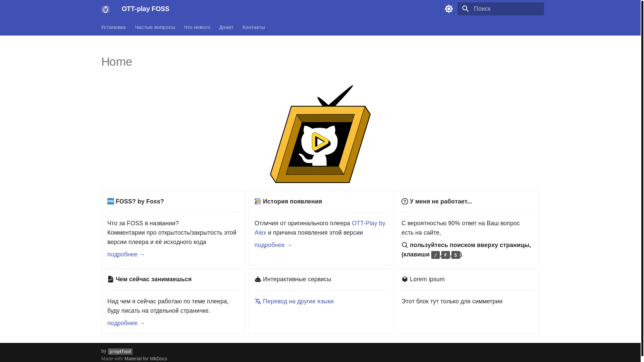Click the prog4food author tag

[x=120, y=352]
